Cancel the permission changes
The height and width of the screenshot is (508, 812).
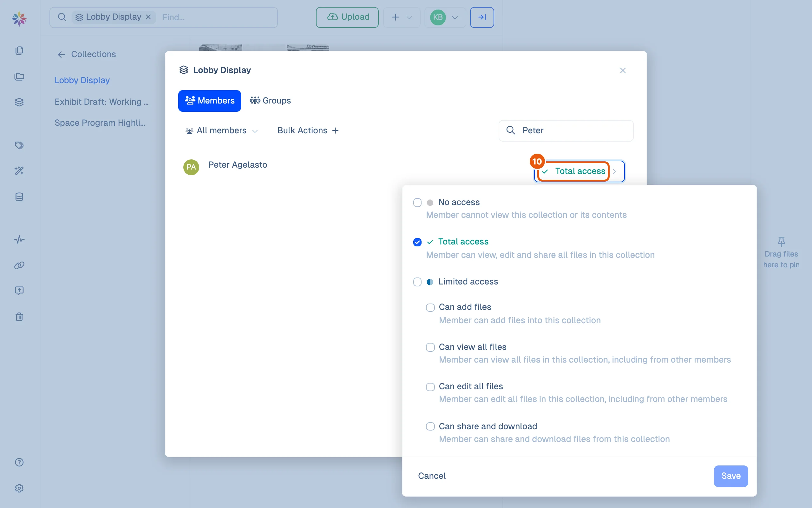432,476
